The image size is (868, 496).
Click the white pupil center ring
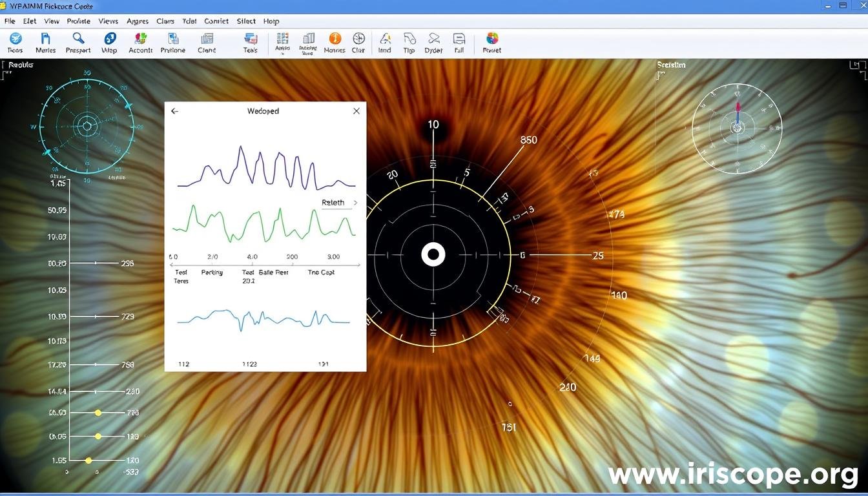[433, 254]
